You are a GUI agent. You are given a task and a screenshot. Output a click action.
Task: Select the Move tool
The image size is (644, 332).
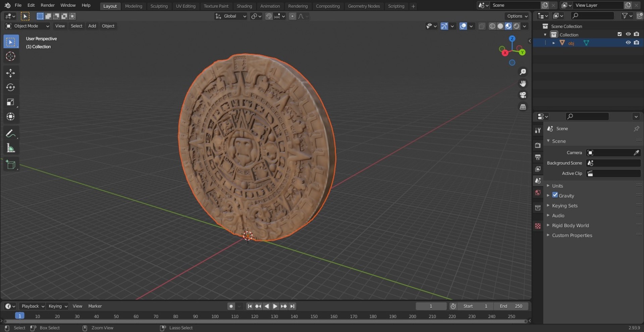pyautogui.click(x=11, y=73)
